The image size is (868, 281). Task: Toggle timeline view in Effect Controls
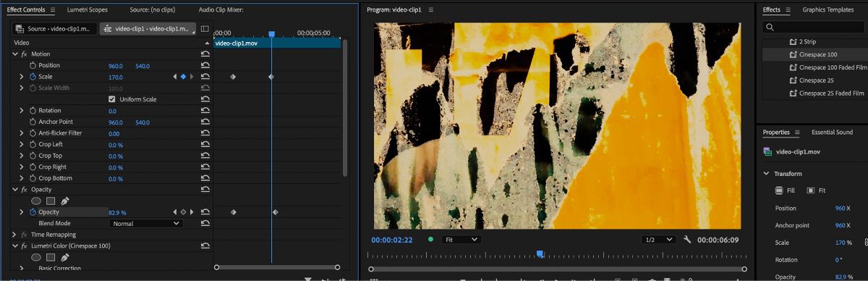coord(205,29)
